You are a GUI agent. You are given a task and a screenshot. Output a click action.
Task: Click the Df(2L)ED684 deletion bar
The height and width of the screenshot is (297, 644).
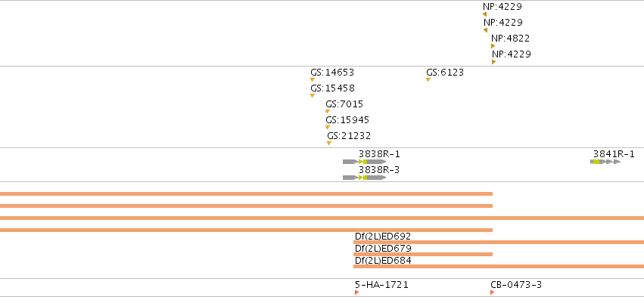499,267
